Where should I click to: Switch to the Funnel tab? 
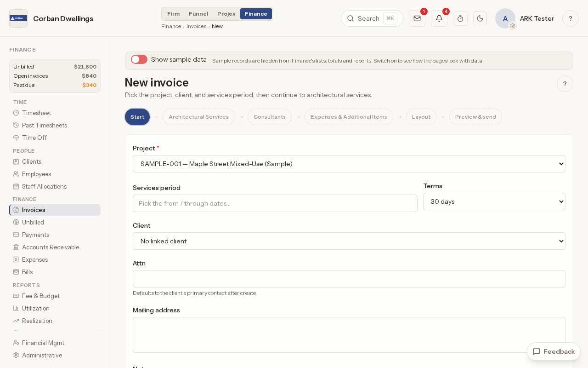[x=198, y=14]
